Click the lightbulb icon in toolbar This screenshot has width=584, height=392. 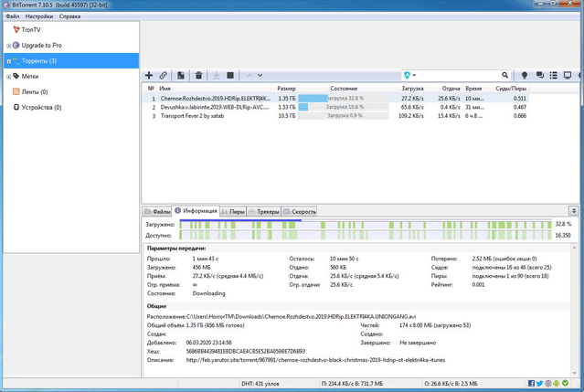coord(525,75)
